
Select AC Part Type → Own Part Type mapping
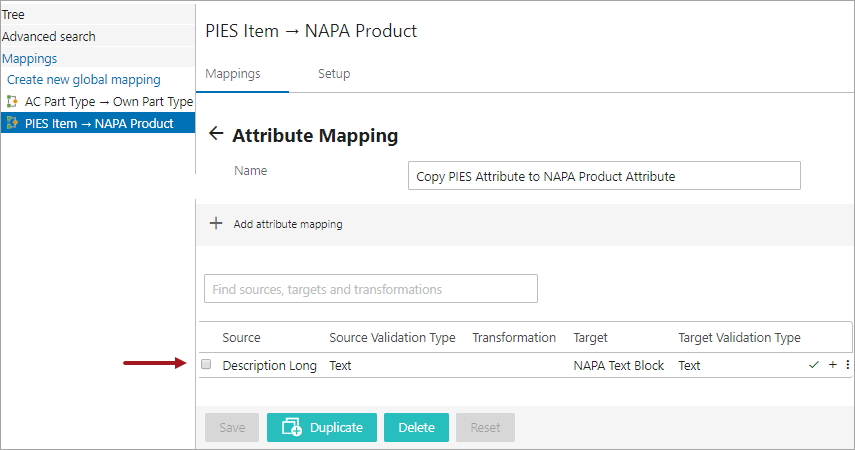109,101
